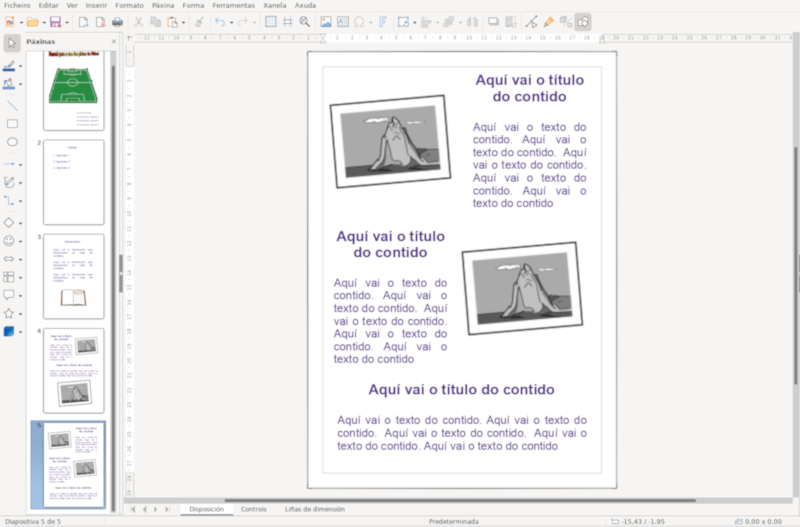
Task: Expand the Stars shapes dropdown arrow
Action: coord(22,313)
